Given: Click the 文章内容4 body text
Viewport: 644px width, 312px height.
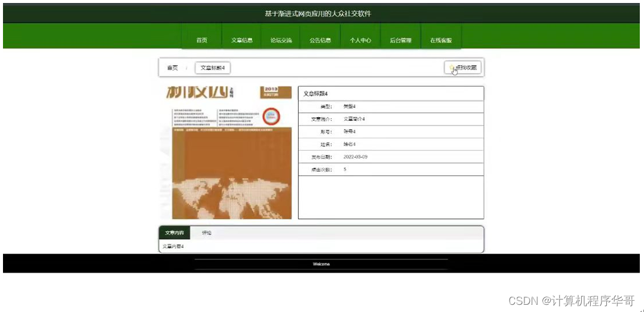Looking at the screenshot, I should [x=173, y=246].
